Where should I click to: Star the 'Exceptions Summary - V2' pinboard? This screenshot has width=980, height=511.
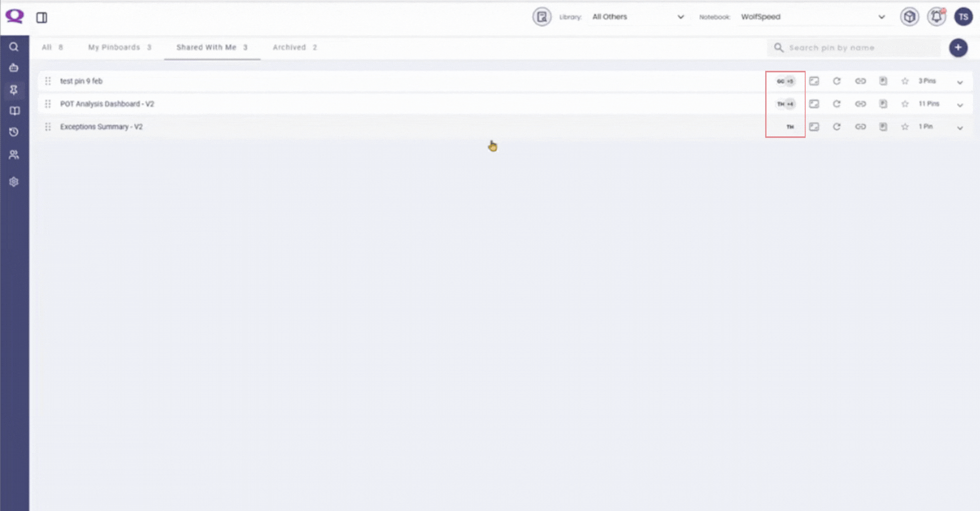pos(905,127)
